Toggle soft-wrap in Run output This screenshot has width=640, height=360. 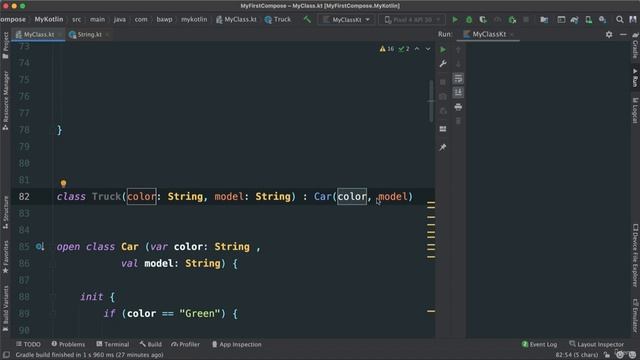[x=458, y=78]
